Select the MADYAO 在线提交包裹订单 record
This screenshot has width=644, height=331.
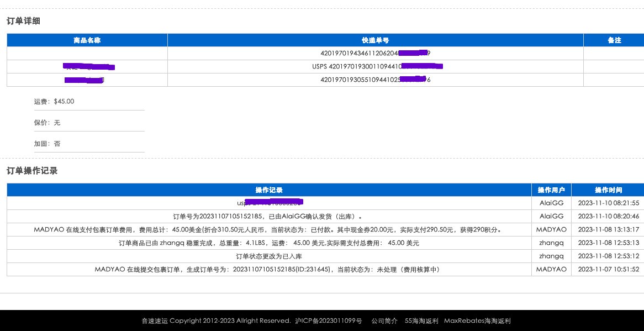coord(269,270)
